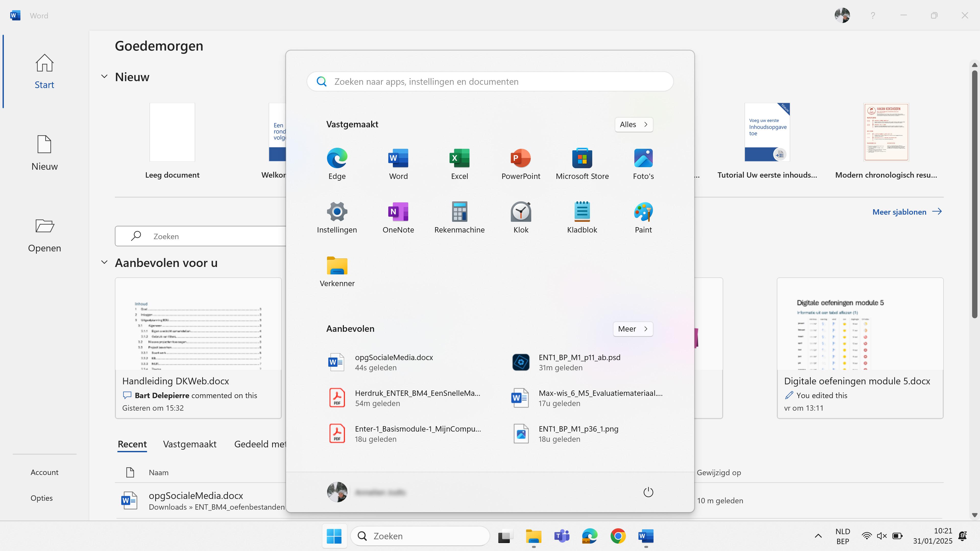Open recommended file ENT1_BP_M1_p11_ab.psd

(x=579, y=362)
